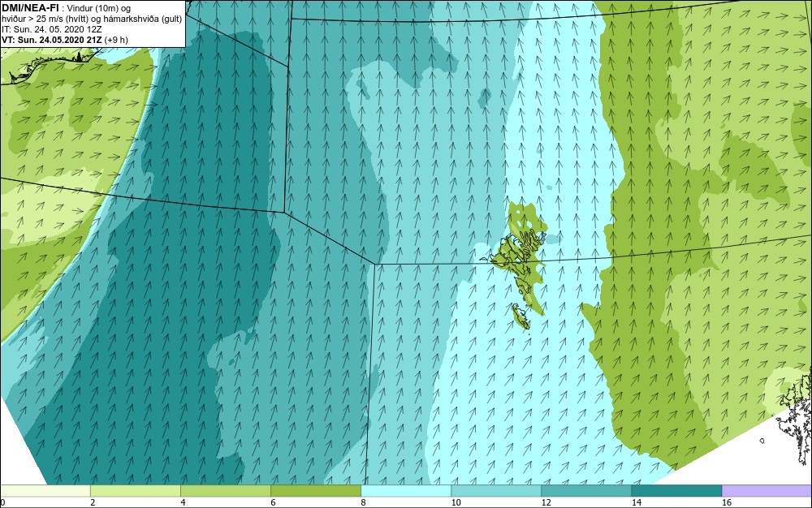Click the 2-4 m/s legend color swatch
The image size is (812, 508).
click(135, 491)
